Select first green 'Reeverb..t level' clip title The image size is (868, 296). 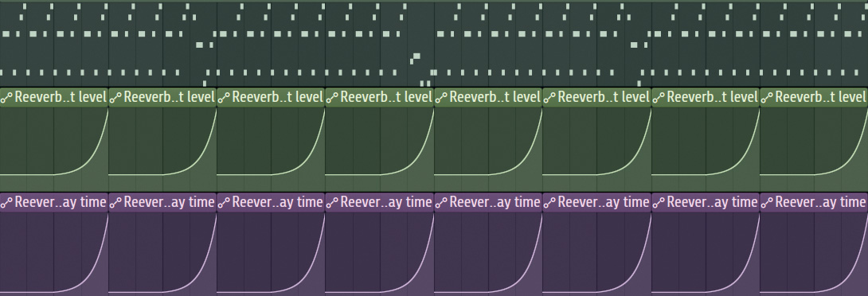coord(61,97)
